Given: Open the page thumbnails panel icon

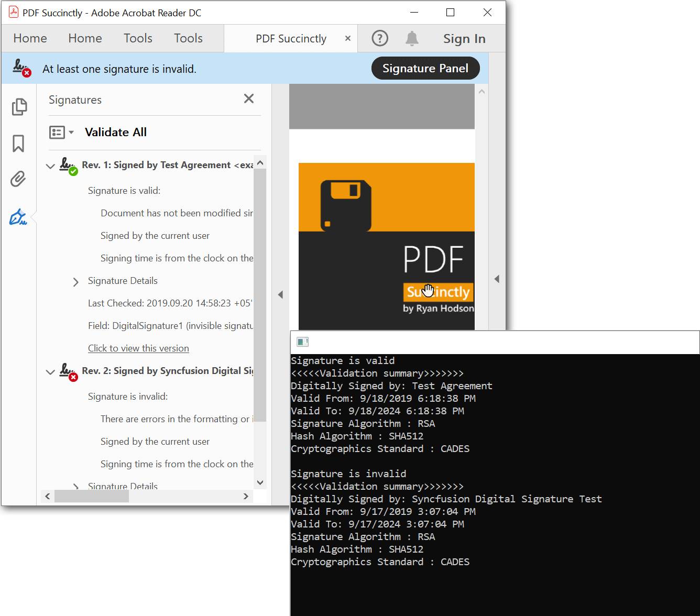Looking at the screenshot, I should coord(19,107).
